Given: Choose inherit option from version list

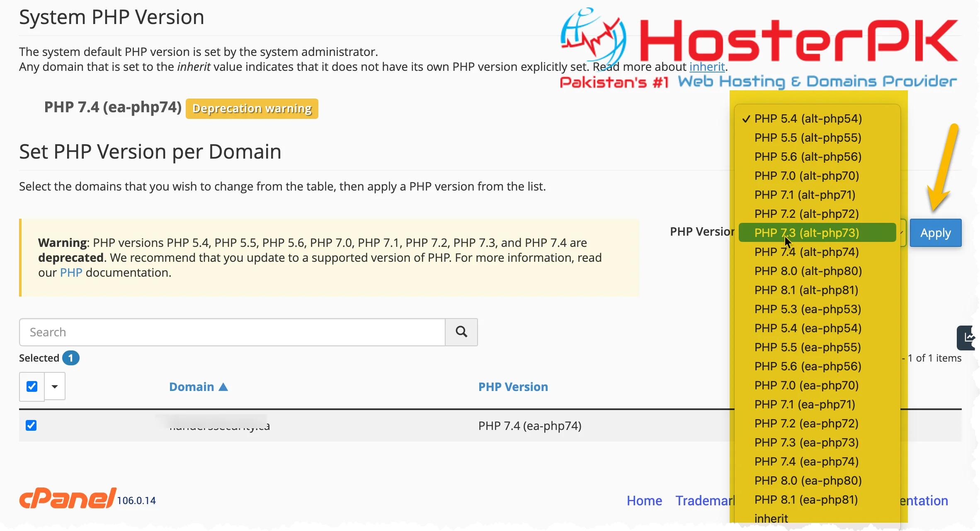Looking at the screenshot, I should pos(772,519).
